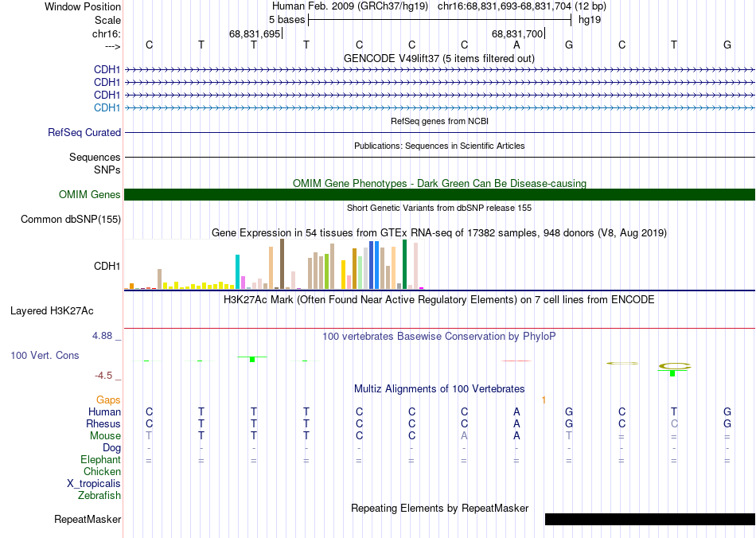This screenshot has width=756, height=538.
Task: Click the 100 Vert. Cons label
Action: coord(45,355)
